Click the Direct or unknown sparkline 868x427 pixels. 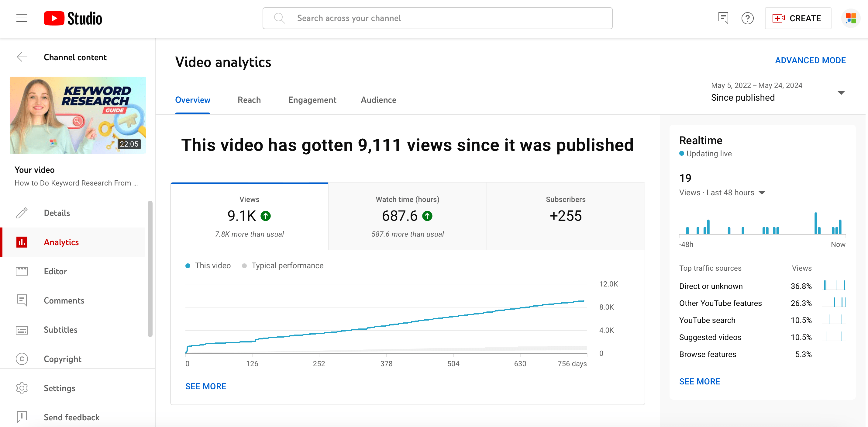click(x=834, y=285)
